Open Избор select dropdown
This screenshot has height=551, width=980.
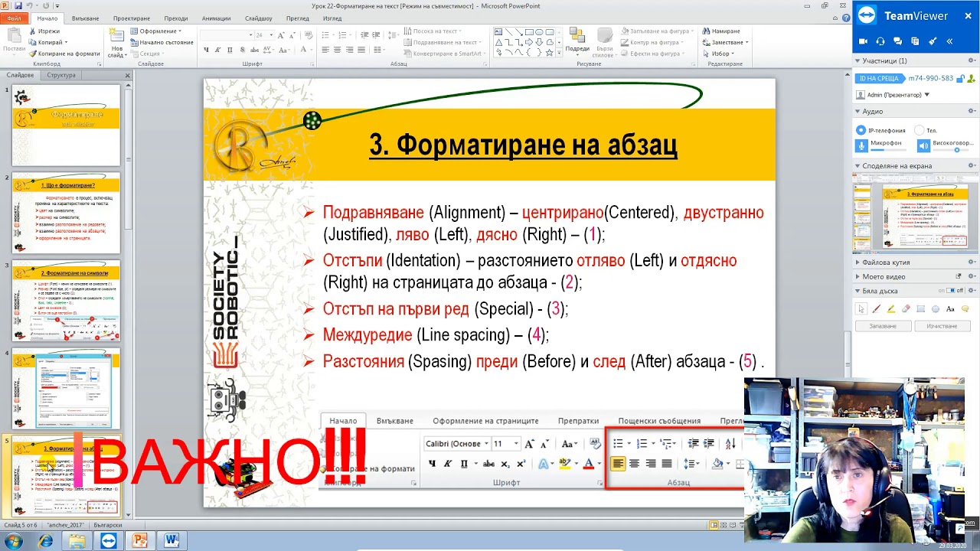click(x=720, y=54)
